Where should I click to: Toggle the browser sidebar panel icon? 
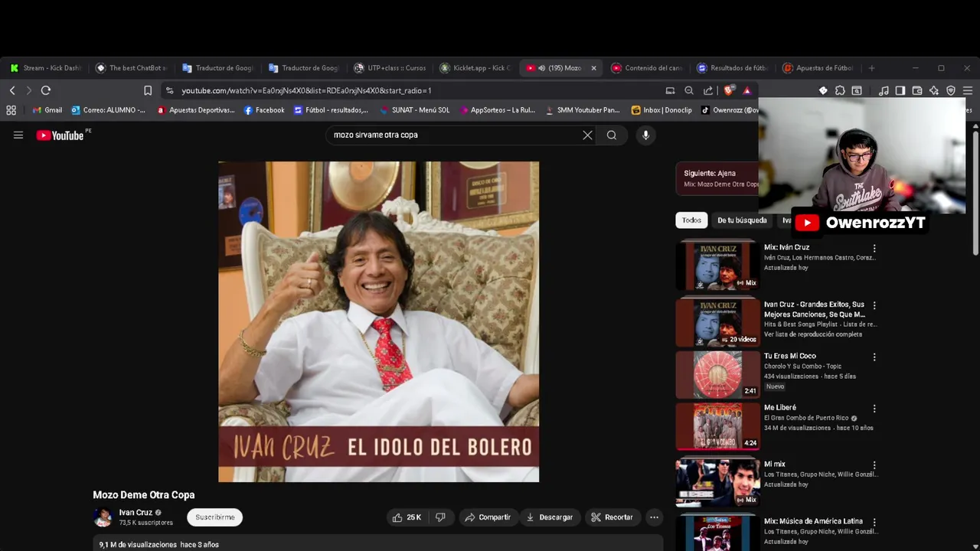[x=900, y=90]
